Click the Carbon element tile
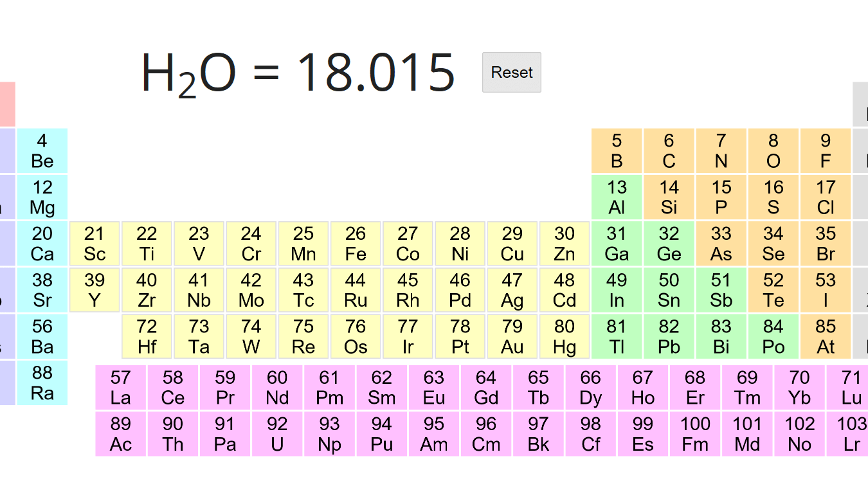This screenshot has width=868, height=488. pyautogui.click(x=669, y=151)
